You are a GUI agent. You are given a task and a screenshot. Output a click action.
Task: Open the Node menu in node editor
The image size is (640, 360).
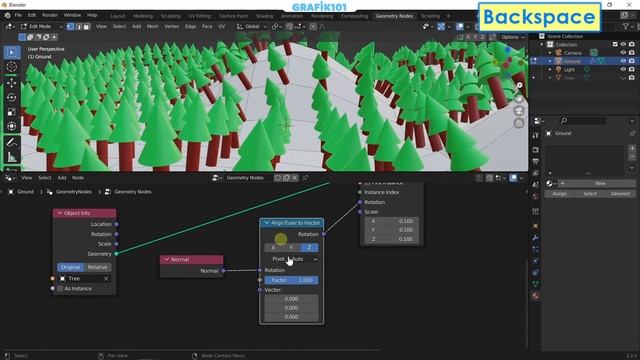pos(78,178)
